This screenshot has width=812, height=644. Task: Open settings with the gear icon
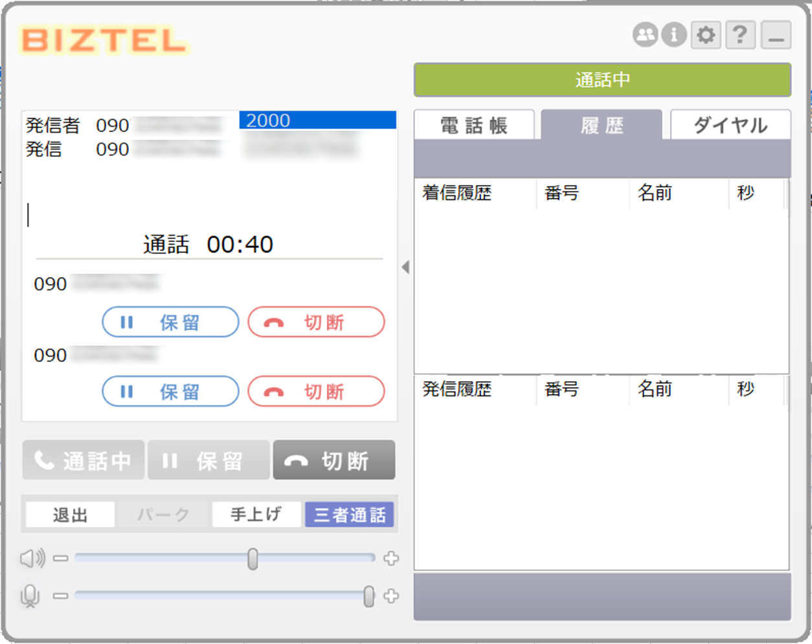coord(706,34)
